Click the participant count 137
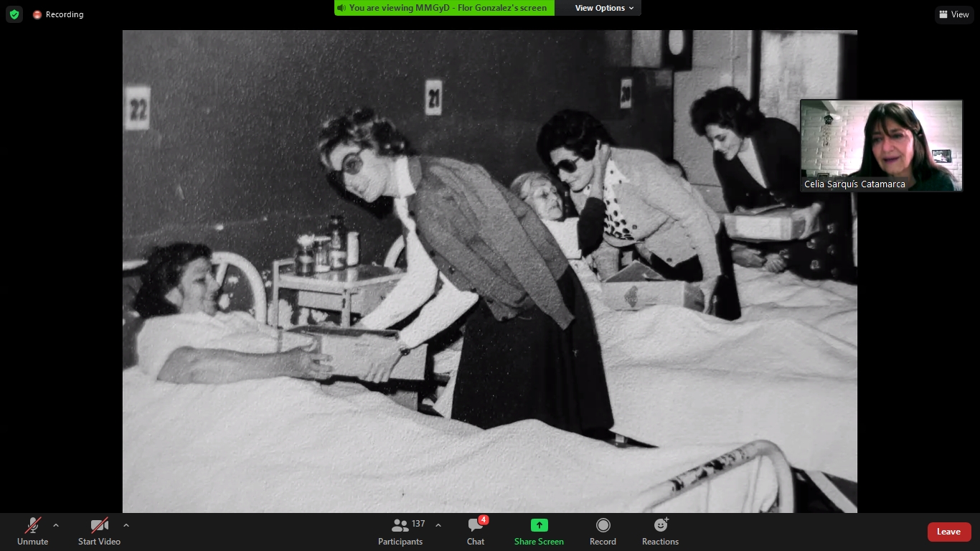Viewport: 980px width, 551px height. [x=418, y=524]
